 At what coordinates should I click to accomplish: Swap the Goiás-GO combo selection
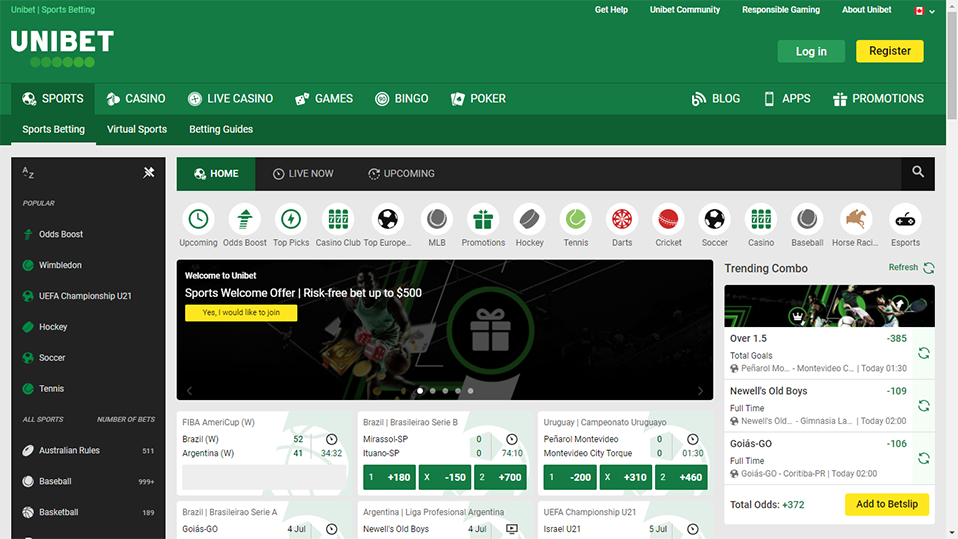[x=924, y=459]
